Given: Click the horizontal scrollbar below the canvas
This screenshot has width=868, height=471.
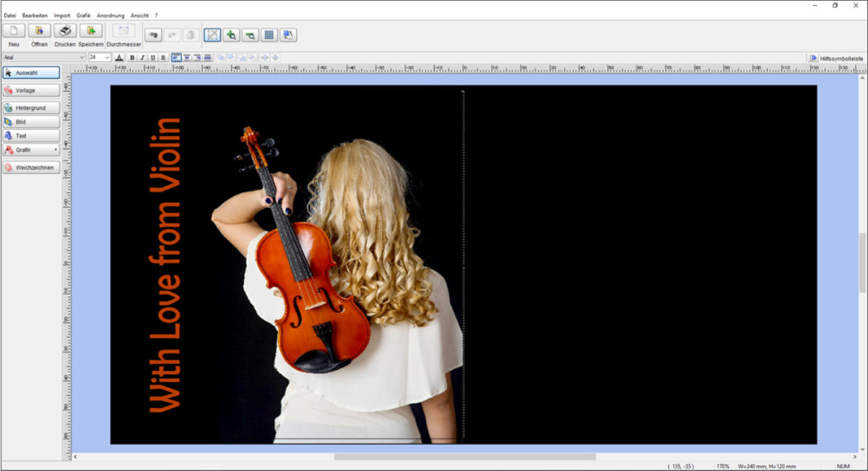Looking at the screenshot, I should (464, 457).
